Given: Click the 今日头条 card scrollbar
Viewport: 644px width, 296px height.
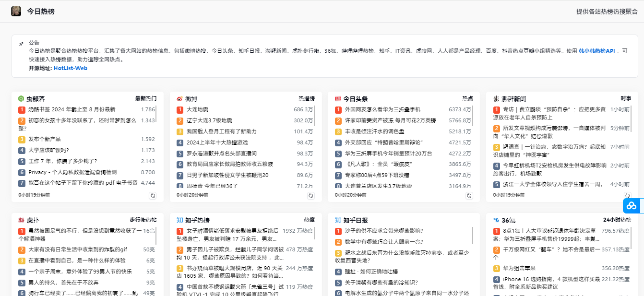Looking at the screenshot, I should (x=473, y=115).
